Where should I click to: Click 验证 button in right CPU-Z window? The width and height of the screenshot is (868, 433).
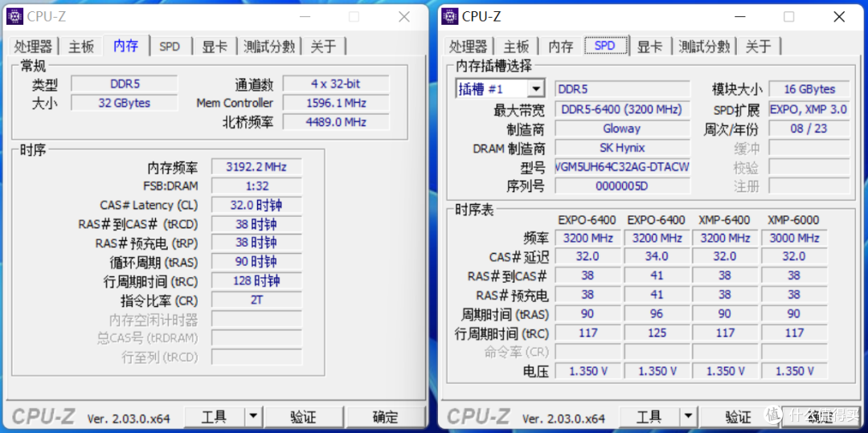pos(739,417)
